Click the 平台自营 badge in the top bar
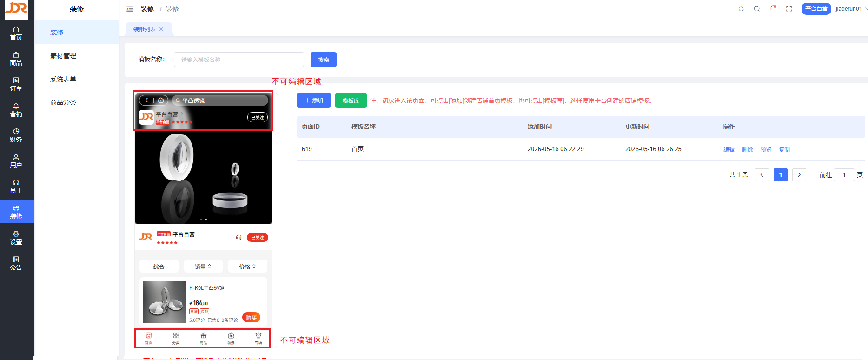The width and height of the screenshot is (868, 360). pyautogui.click(x=816, y=9)
